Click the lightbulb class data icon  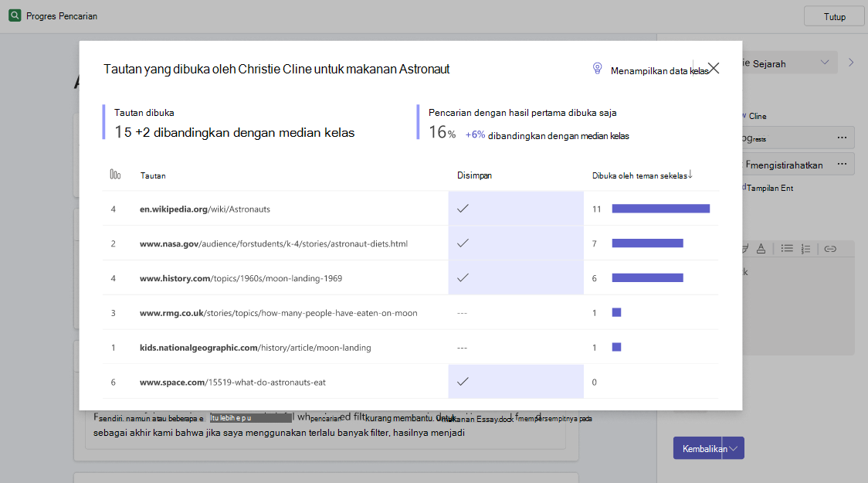click(x=597, y=69)
